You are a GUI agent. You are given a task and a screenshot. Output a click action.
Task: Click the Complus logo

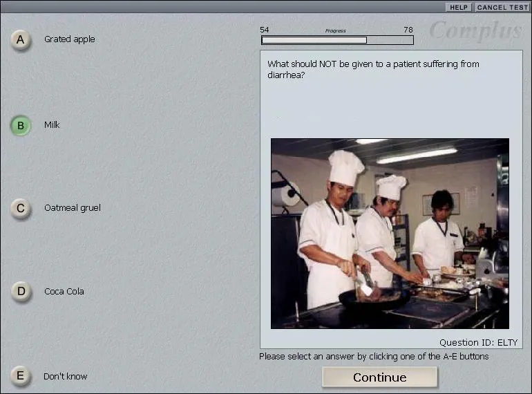coord(476,30)
